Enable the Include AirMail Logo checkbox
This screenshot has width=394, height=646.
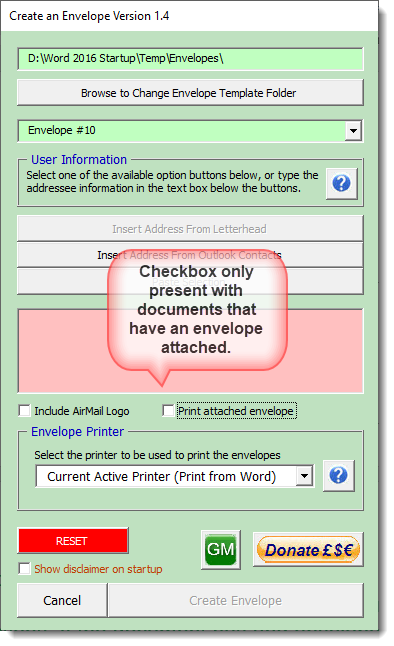(x=25, y=410)
